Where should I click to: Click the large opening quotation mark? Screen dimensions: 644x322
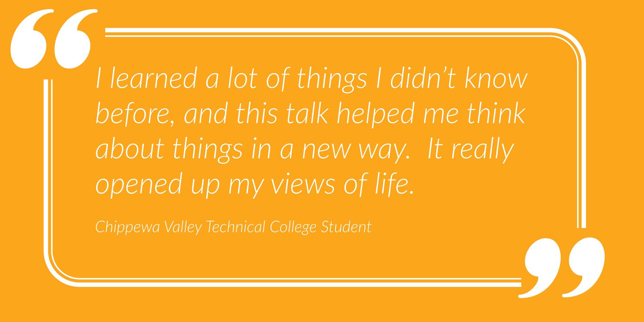[x=54, y=39]
